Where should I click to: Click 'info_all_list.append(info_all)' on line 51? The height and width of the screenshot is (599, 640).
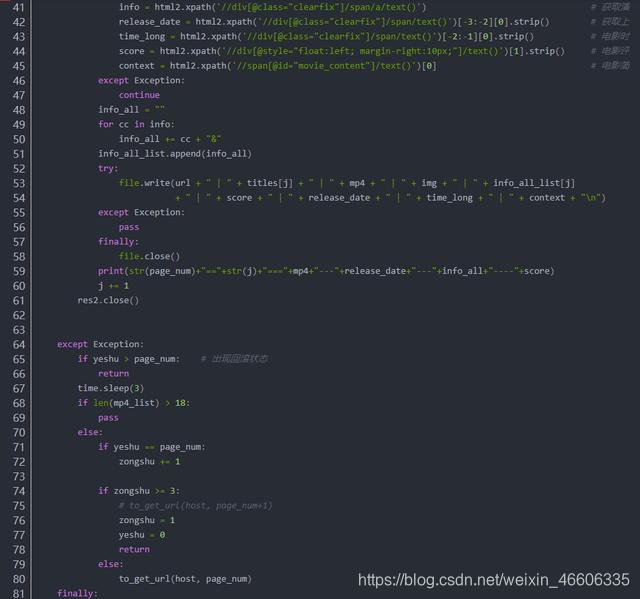(x=175, y=153)
